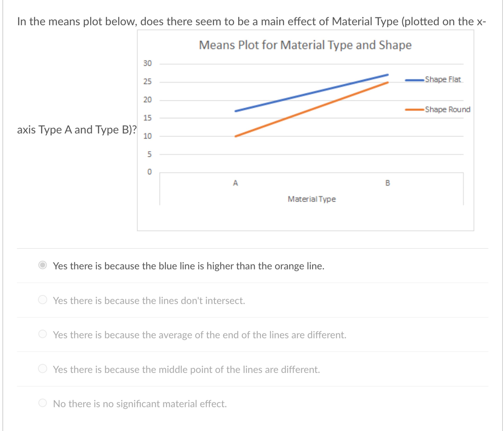Pick answer about middle points being different

click(x=43, y=370)
